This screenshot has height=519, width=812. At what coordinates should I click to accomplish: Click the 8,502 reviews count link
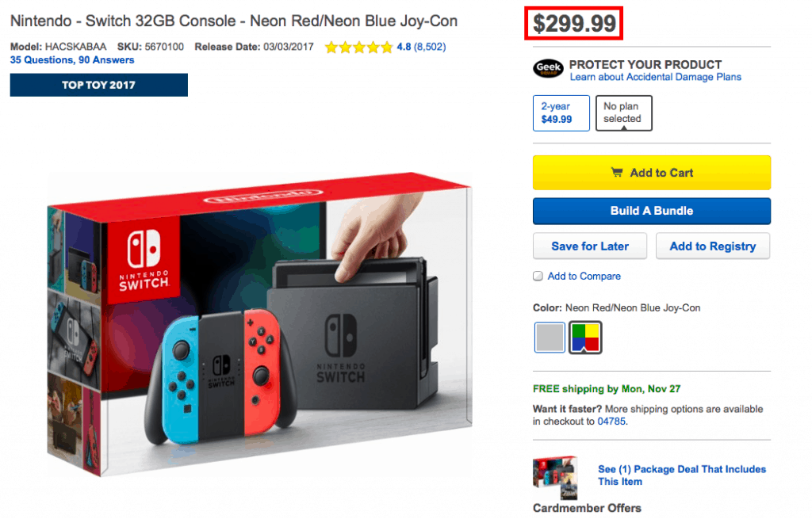point(430,47)
